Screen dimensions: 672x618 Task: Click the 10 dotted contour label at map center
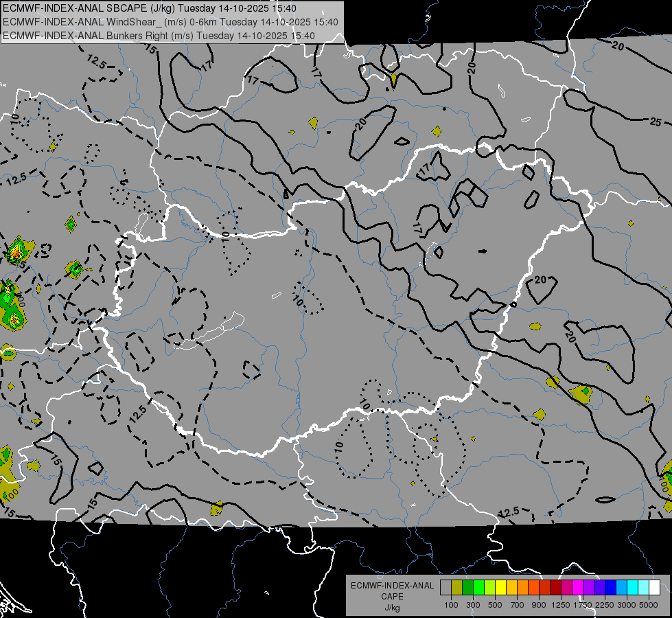298,301
